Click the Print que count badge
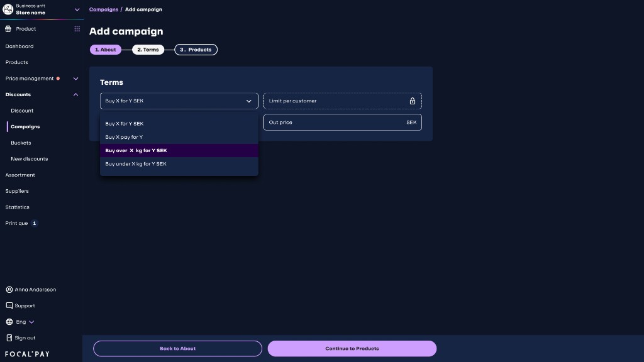The width and height of the screenshot is (644, 362). tap(35, 223)
